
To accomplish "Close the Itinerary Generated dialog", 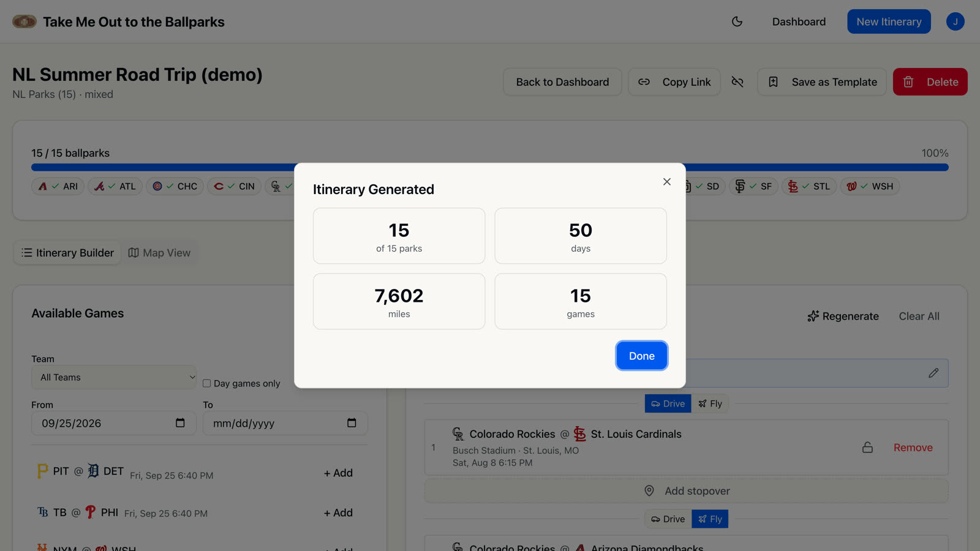I will [x=667, y=182].
